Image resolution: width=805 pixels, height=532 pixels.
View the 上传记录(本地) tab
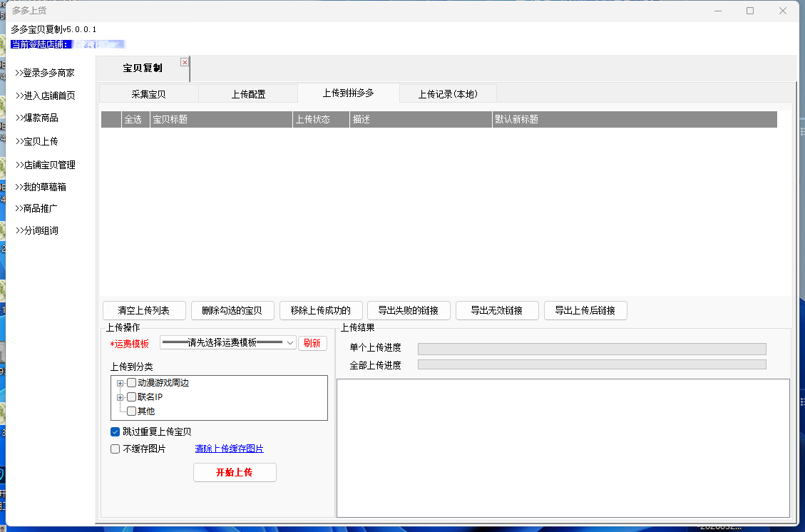click(448, 94)
